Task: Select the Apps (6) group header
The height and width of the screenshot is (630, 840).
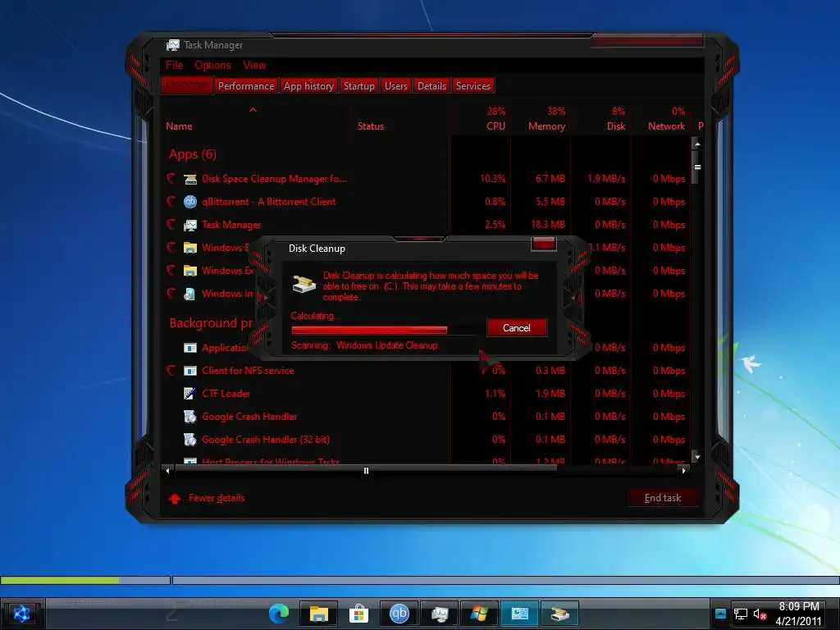Action: point(193,154)
